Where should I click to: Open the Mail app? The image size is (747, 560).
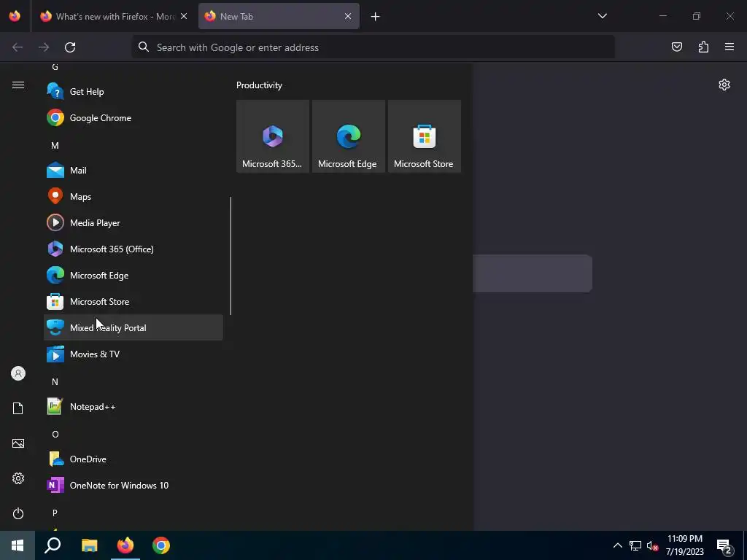point(133,170)
